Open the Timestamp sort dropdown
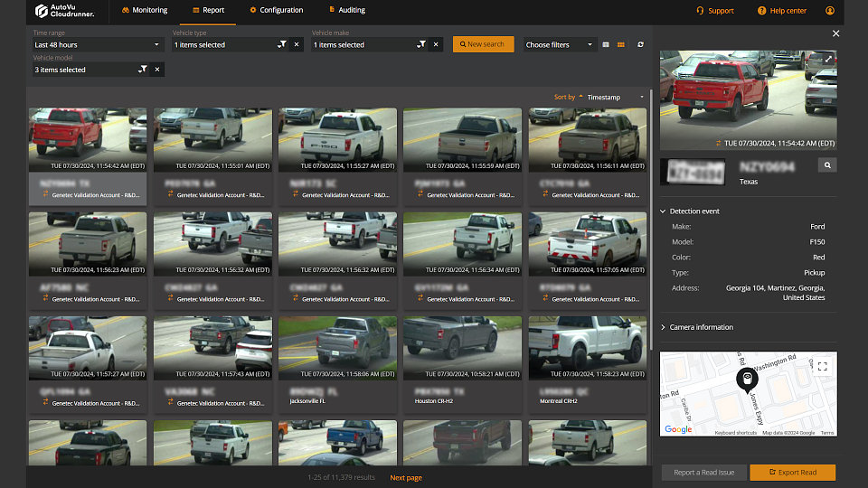The height and width of the screenshot is (488, 868). (616, 98)
